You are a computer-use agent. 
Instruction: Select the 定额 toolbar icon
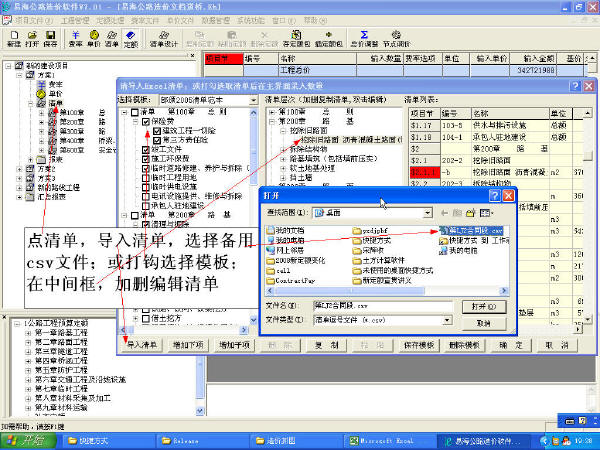130,39
